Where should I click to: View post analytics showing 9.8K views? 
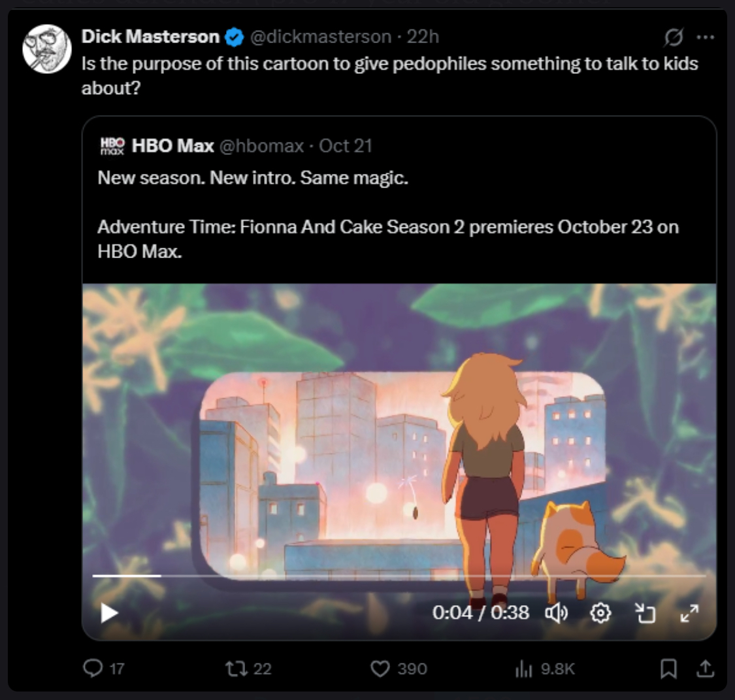(545, 668)
